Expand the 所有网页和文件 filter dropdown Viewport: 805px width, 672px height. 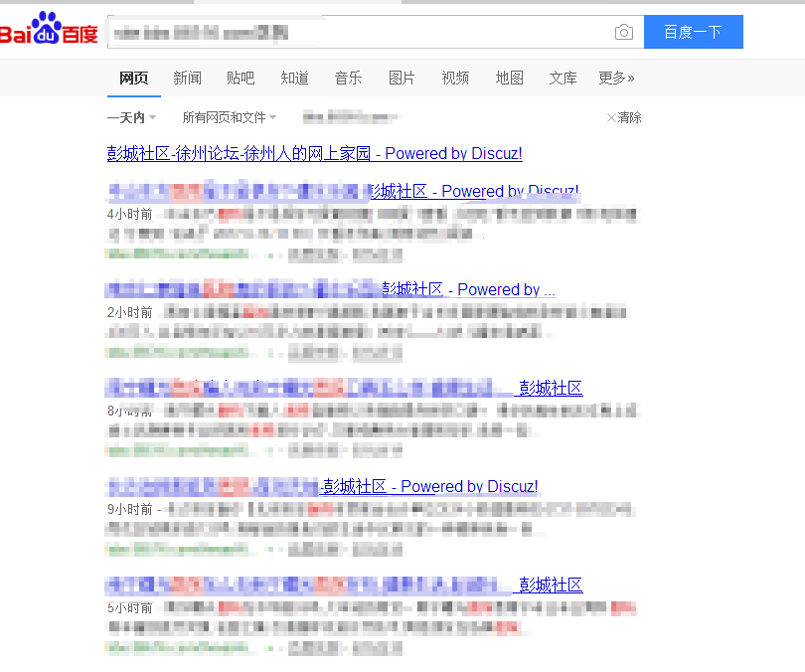point(229,117)
